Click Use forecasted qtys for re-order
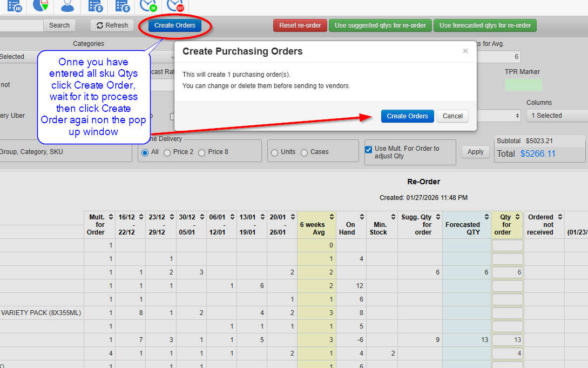 (x=485, y=25)
